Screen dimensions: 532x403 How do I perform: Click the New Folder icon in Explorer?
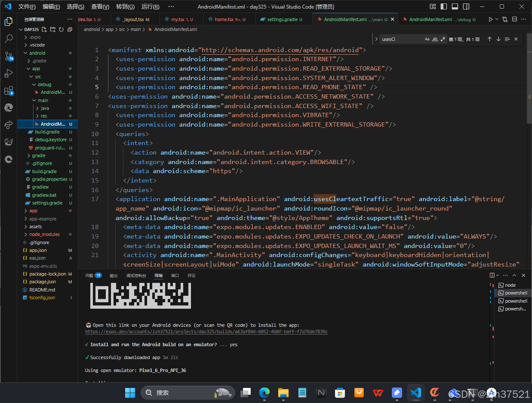[53, 29]
